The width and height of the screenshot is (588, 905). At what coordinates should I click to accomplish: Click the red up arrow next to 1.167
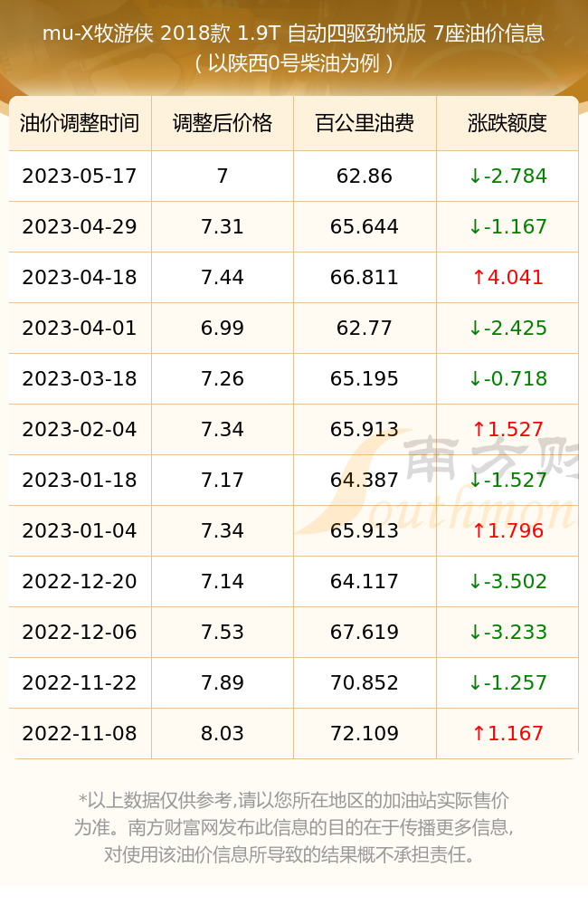pos(479,734)
